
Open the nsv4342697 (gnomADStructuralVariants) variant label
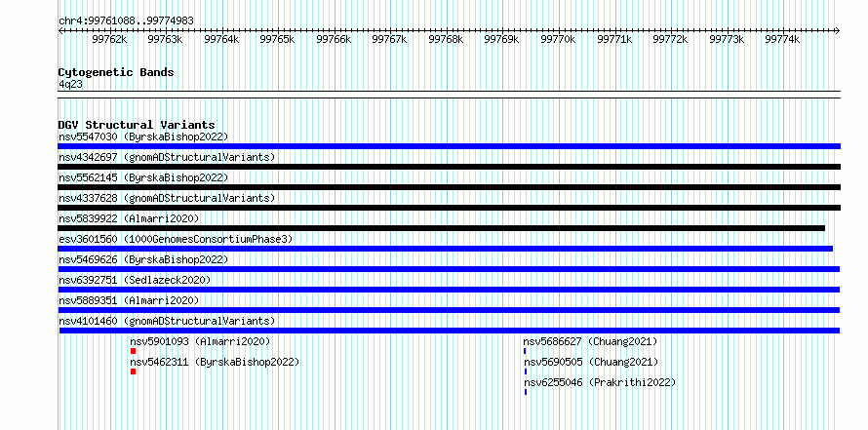click(167, 157)
